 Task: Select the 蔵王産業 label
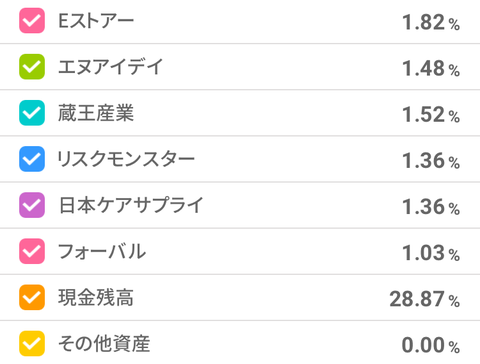96,113
